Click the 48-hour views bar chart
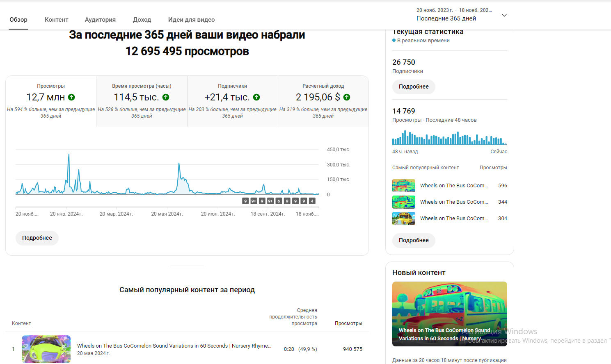 tap(450, 138)
